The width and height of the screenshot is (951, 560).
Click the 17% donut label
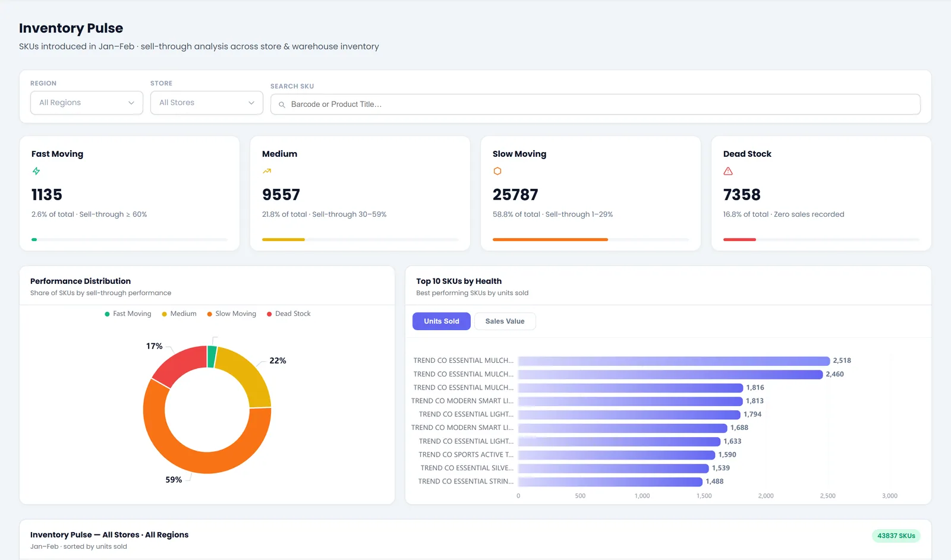[155, 346]
